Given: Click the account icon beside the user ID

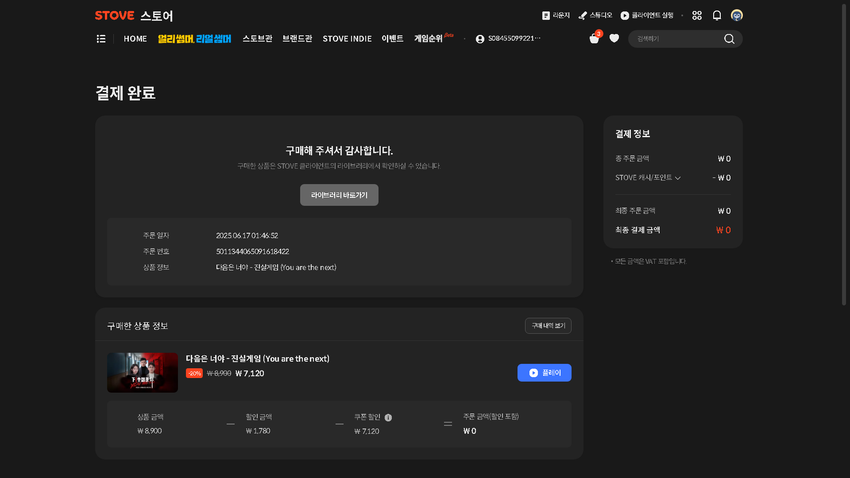Looking at the screenshot, I should pos(480,39).
